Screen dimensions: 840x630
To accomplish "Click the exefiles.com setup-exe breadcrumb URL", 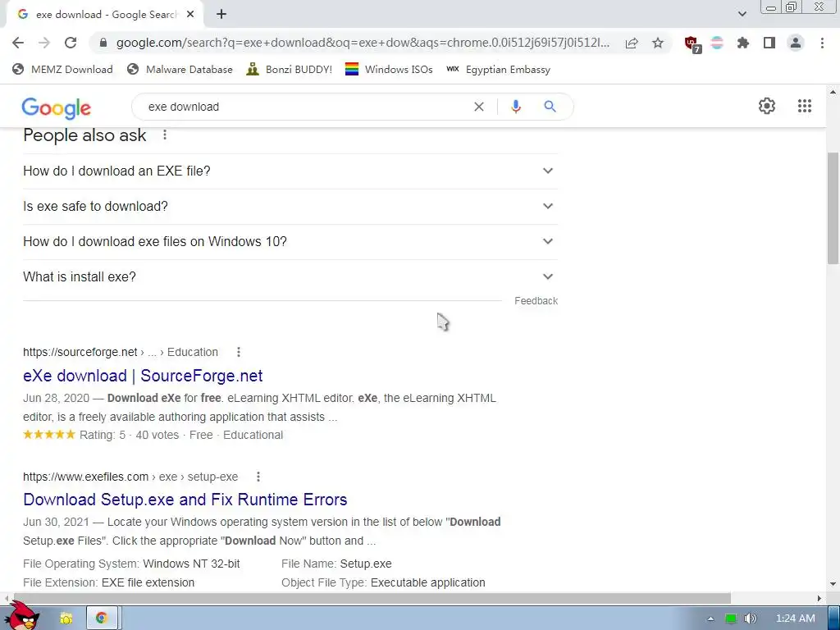I will click(130, 477).
